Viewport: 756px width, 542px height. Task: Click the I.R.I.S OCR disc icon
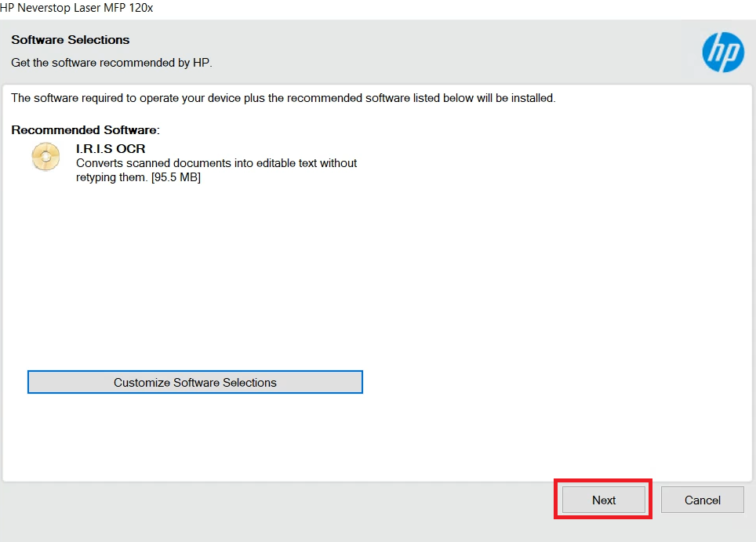(x=45, y=156)
